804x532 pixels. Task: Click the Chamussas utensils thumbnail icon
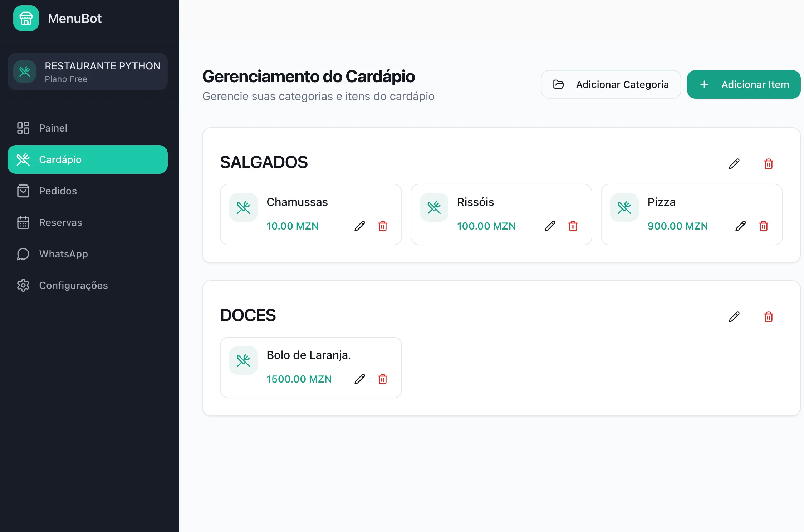click(244, 207)
